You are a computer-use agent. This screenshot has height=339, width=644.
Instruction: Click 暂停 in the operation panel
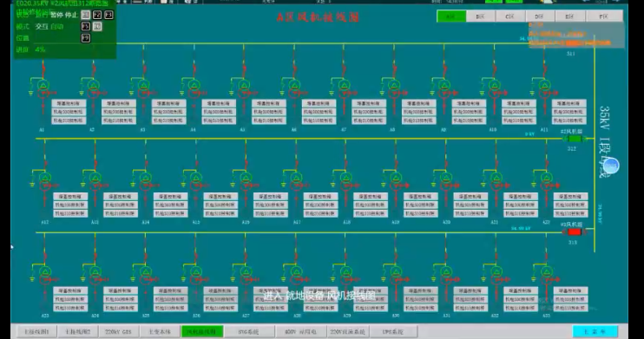pyautogui.click(x=57, y=16)
